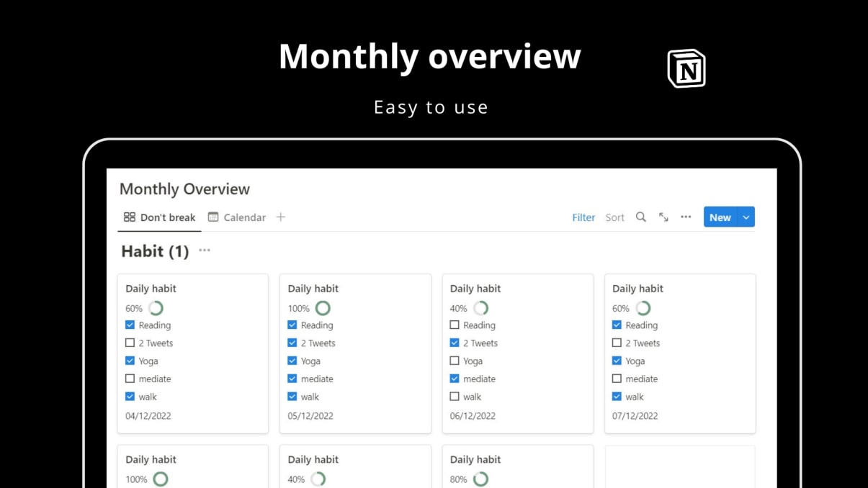This screenshot has height=488, width=868.
Task: Click the 07/12/2022 date text
Action: pos(635,415)
